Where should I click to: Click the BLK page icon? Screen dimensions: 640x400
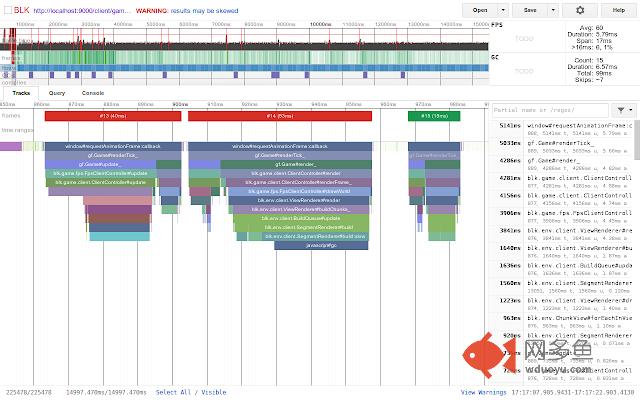click(7, 10)
